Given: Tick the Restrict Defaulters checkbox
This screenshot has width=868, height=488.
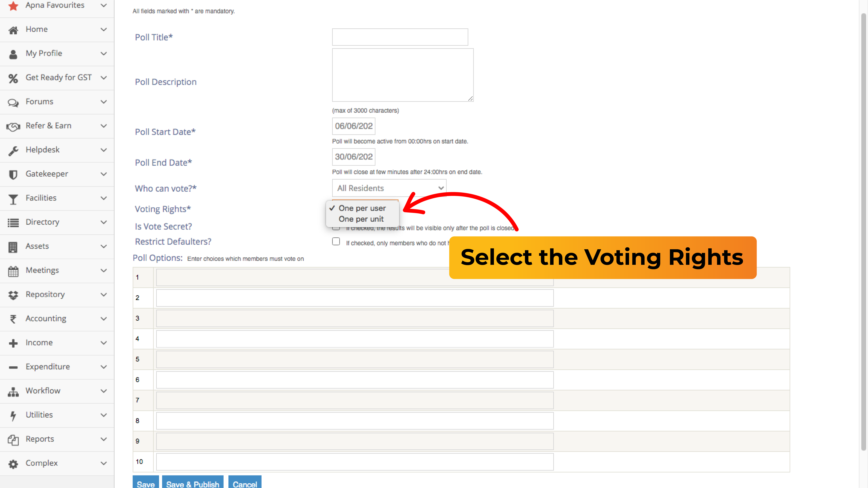Looking at the screenshot, I should click(x=336, y=241).
